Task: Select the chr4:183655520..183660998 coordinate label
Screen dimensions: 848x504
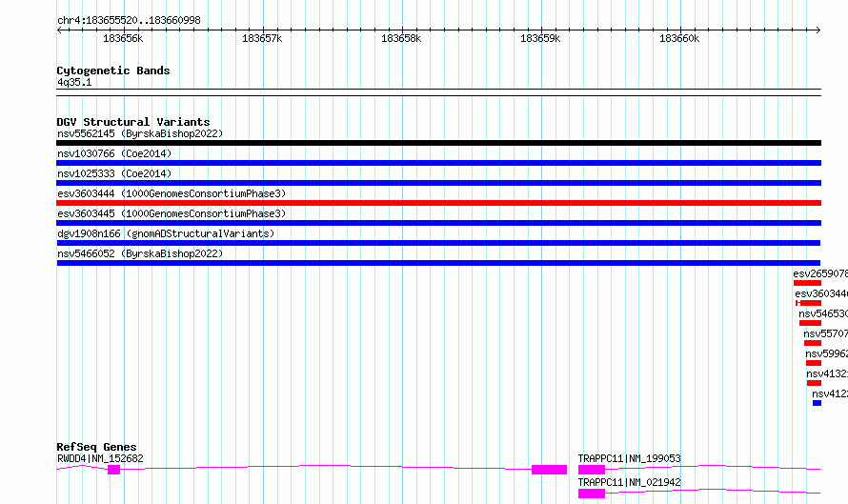Action: (x=129, y=21)
